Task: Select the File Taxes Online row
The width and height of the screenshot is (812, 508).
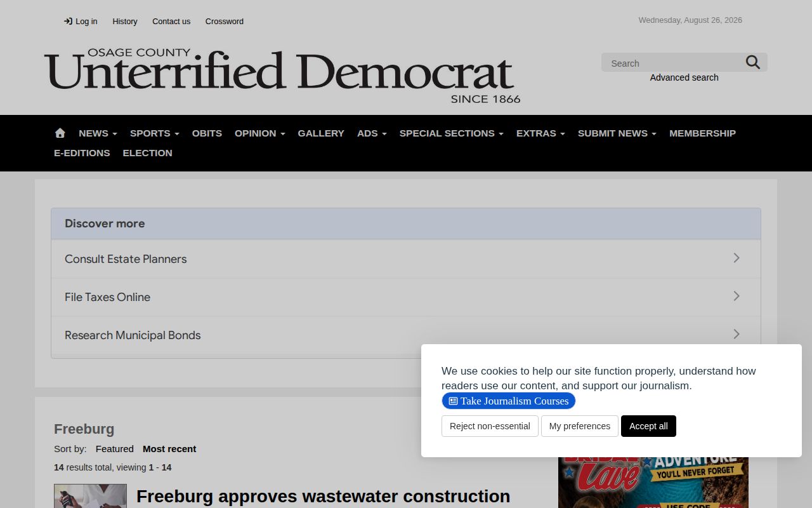Action: coord(406,297)
